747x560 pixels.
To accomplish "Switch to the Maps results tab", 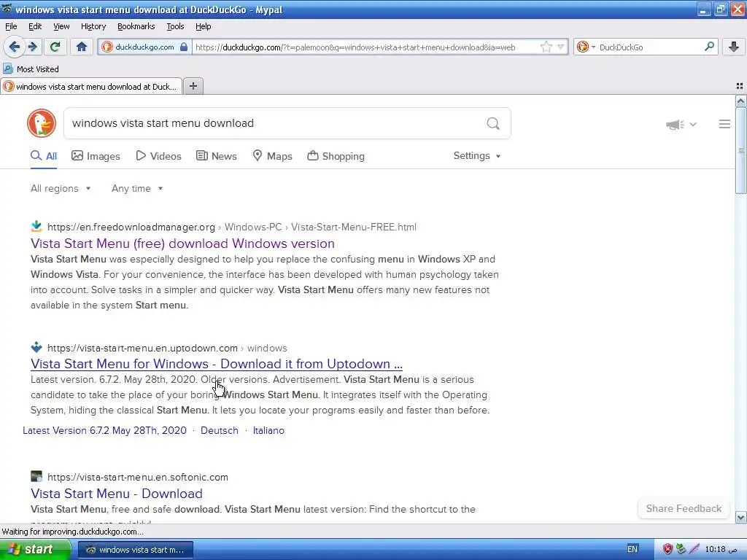I will click(273, 156).
